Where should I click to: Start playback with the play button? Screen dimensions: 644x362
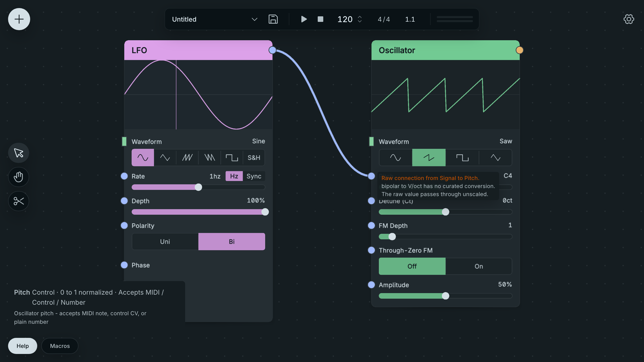[304, 19]
